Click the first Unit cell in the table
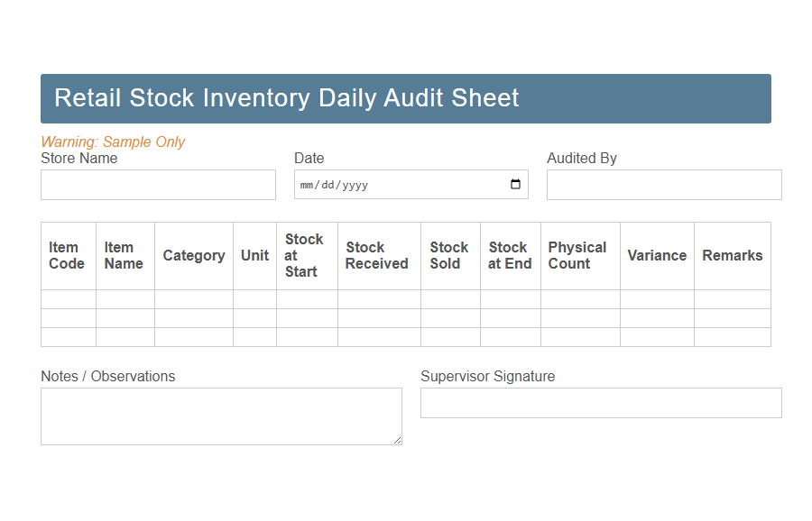812x521 pixels. 254,298
